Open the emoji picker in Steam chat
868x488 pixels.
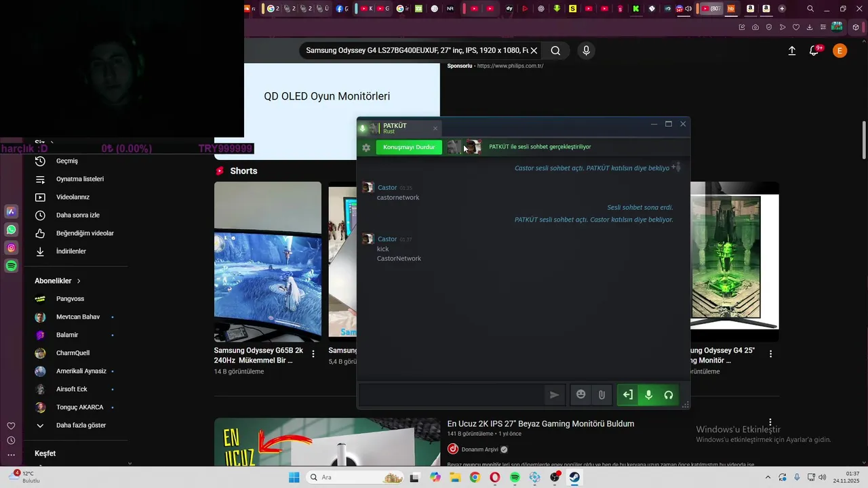(580, 394)
